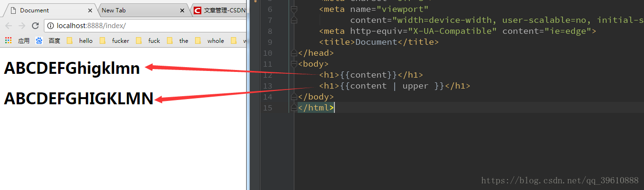
Task: Place cursor on the title Document line
Action: pyautogui.click(x=379, y=42)
